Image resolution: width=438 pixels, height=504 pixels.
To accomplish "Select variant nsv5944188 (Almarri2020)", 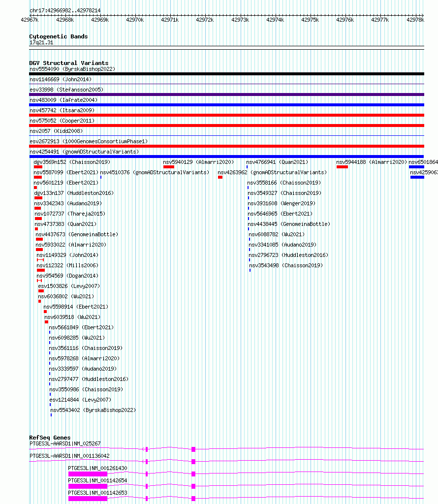I will point(372,162).
